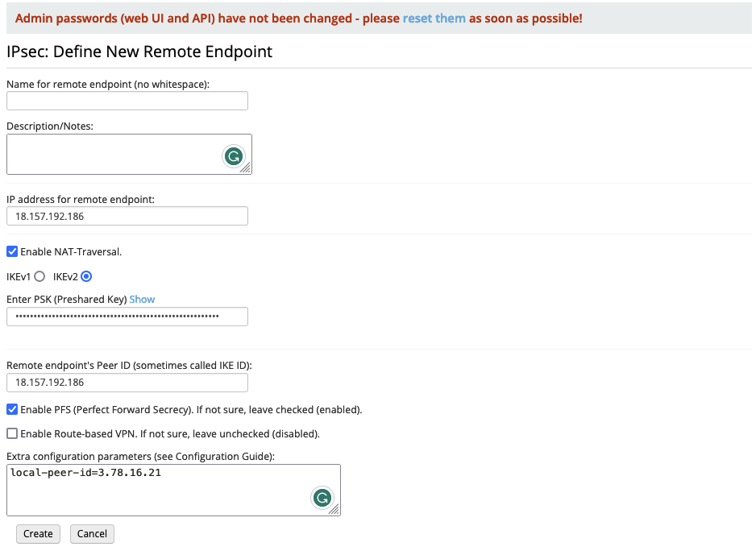Screen dimensions: 756x559
Task: Click the remote endpoint IP address field
Action: pos(127,216)
